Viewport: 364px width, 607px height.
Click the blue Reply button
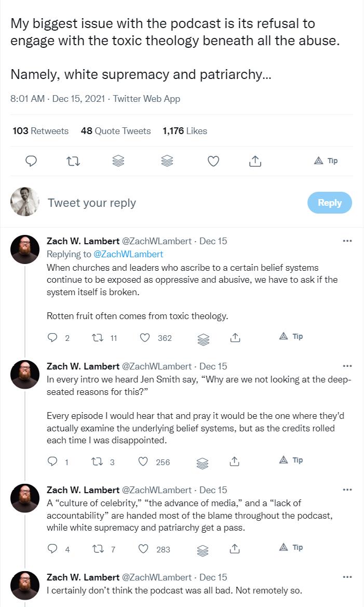click(x=330, y=203)
